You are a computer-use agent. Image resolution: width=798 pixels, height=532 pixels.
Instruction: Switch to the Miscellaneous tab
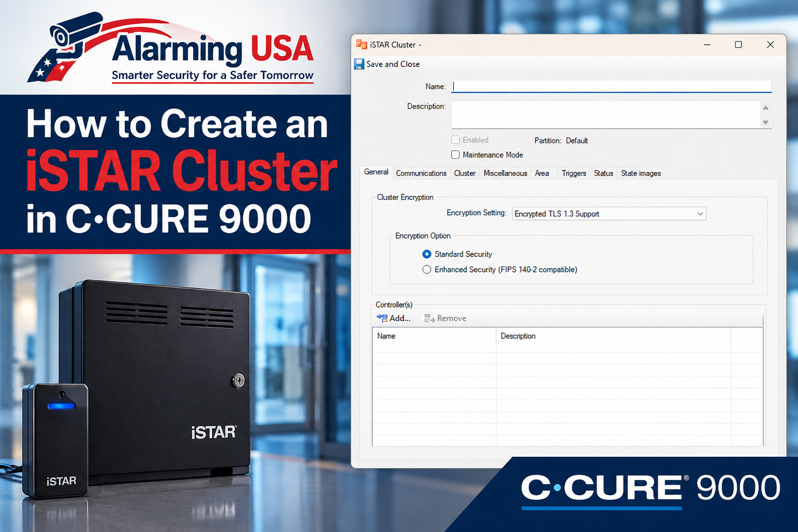pos(506,173)
